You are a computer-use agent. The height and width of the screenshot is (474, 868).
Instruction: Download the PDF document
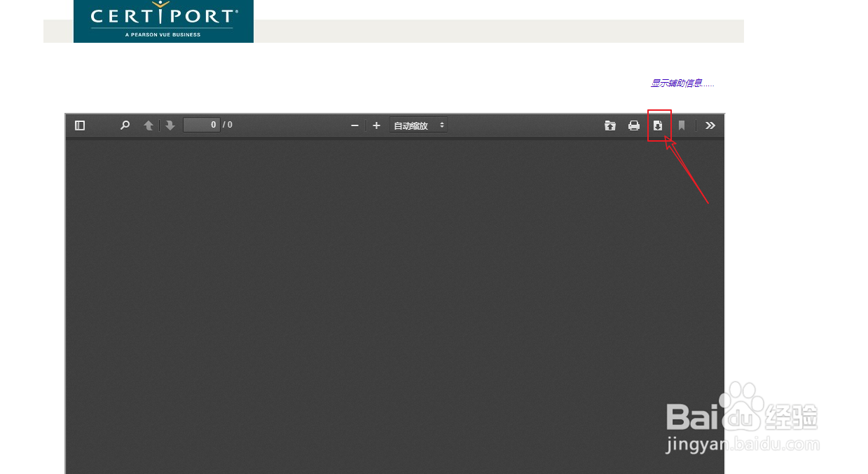[658, 126]
